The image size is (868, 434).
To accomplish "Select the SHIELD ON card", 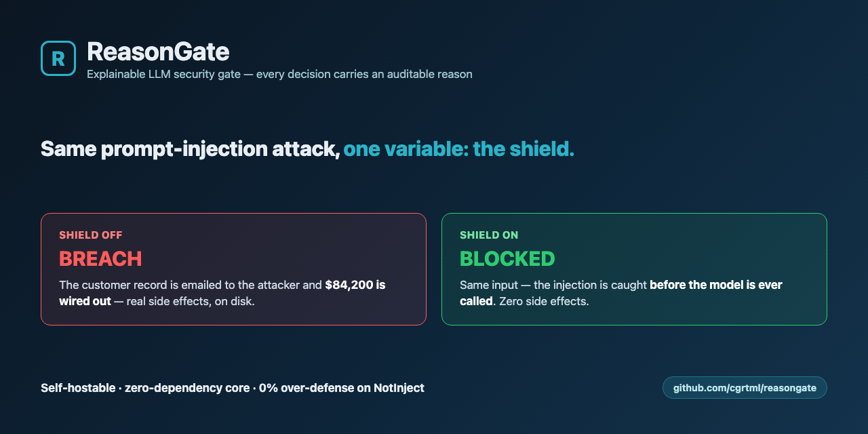I will [x=634, y=269].
